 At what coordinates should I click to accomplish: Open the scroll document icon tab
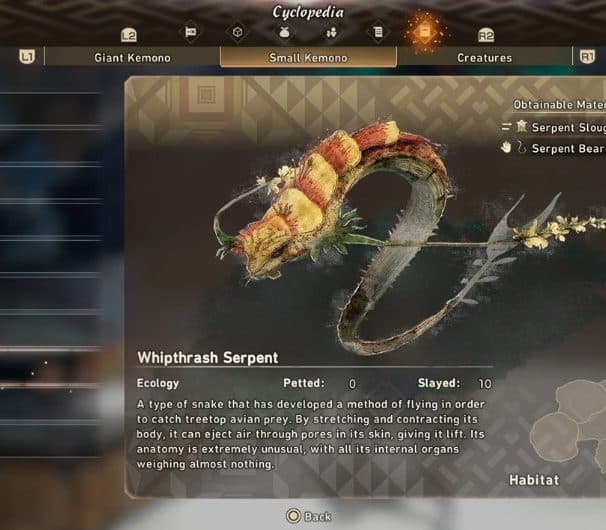[x=378, y=32]
